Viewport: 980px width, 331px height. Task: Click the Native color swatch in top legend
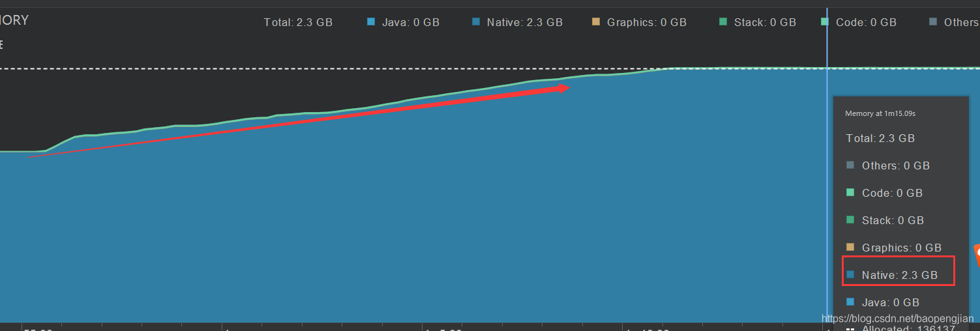pos(476,22)
